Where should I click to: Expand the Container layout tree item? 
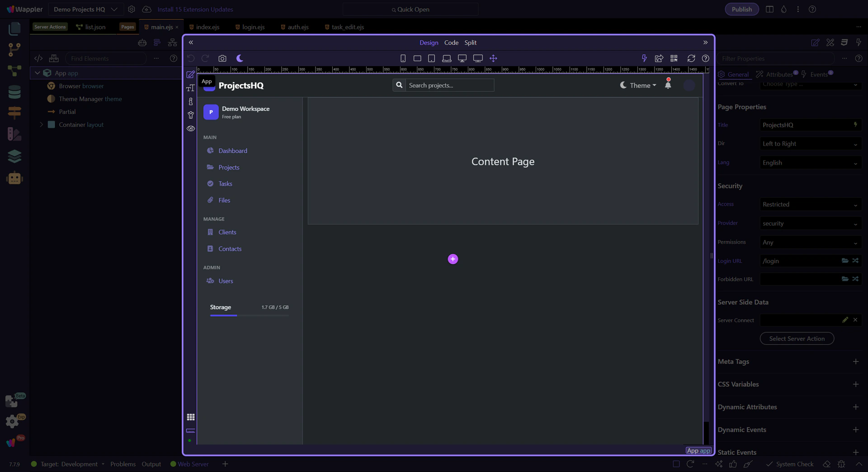[x=41, y=125]
